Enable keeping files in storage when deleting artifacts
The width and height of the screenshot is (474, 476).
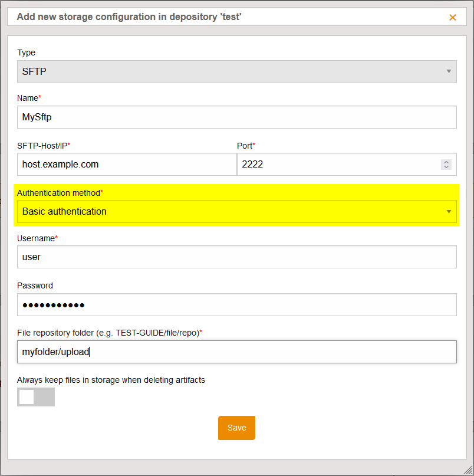(35, 397)
